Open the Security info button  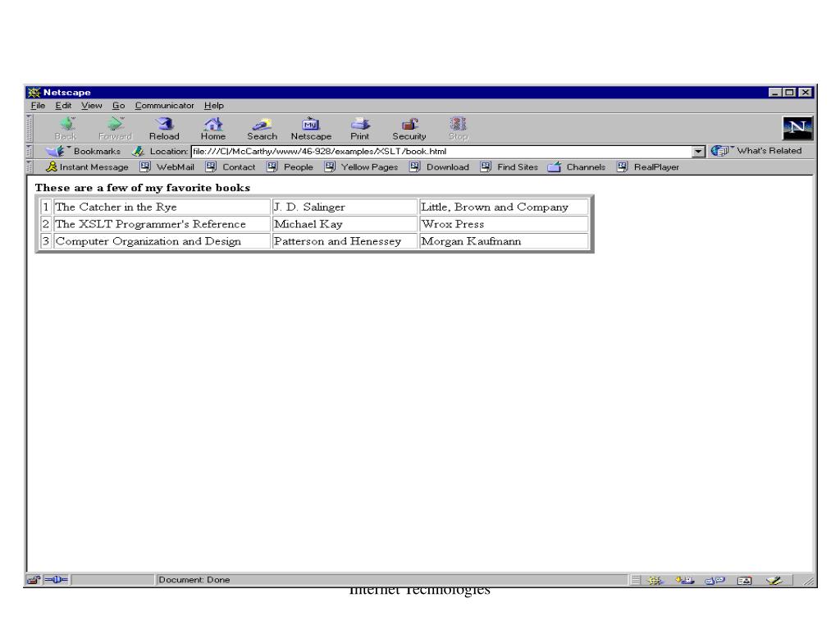point(409,128)
